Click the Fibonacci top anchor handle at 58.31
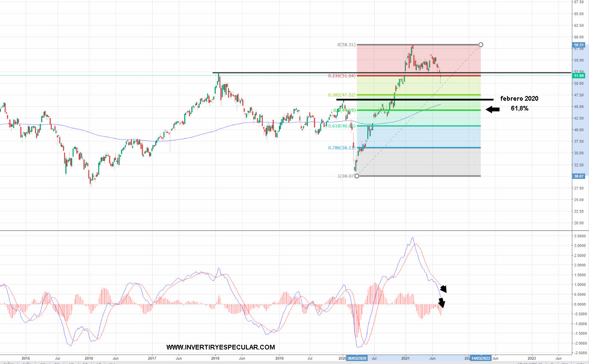 [x=481, y=44]
